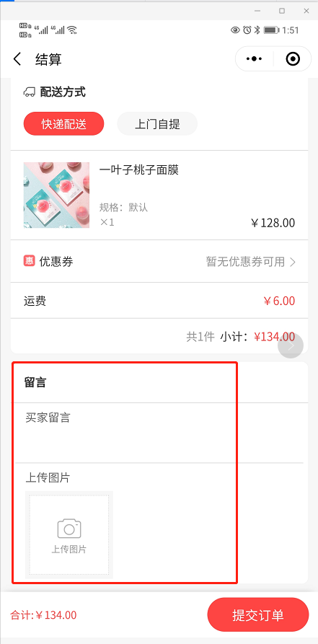Submit order with 提交订单 button

pos(258,614)
